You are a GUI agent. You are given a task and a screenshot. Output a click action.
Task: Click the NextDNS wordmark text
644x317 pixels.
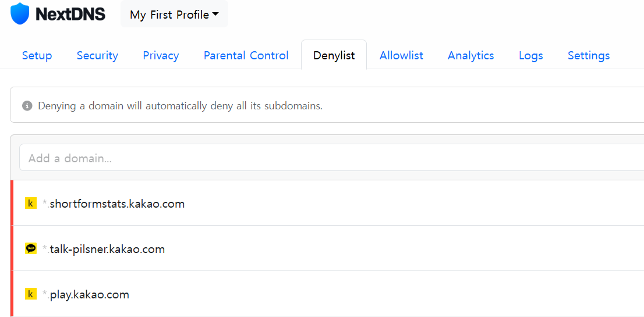coord(70,15)
